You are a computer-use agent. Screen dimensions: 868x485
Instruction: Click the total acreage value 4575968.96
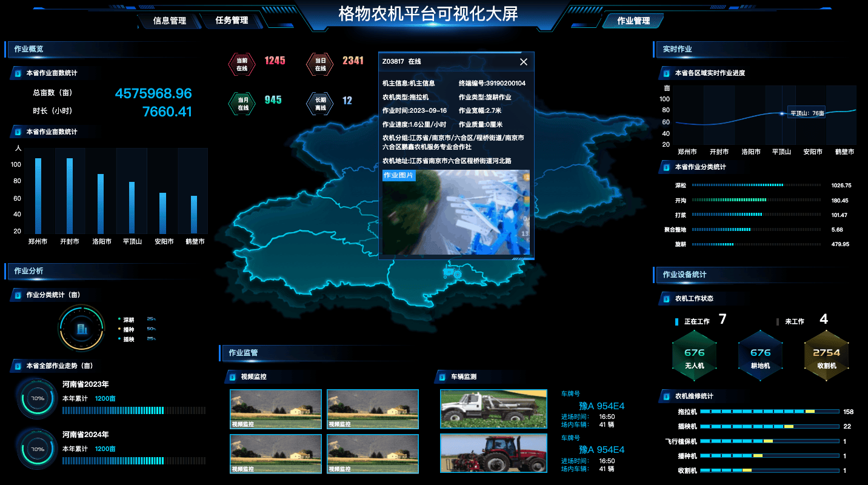point(153,93)
